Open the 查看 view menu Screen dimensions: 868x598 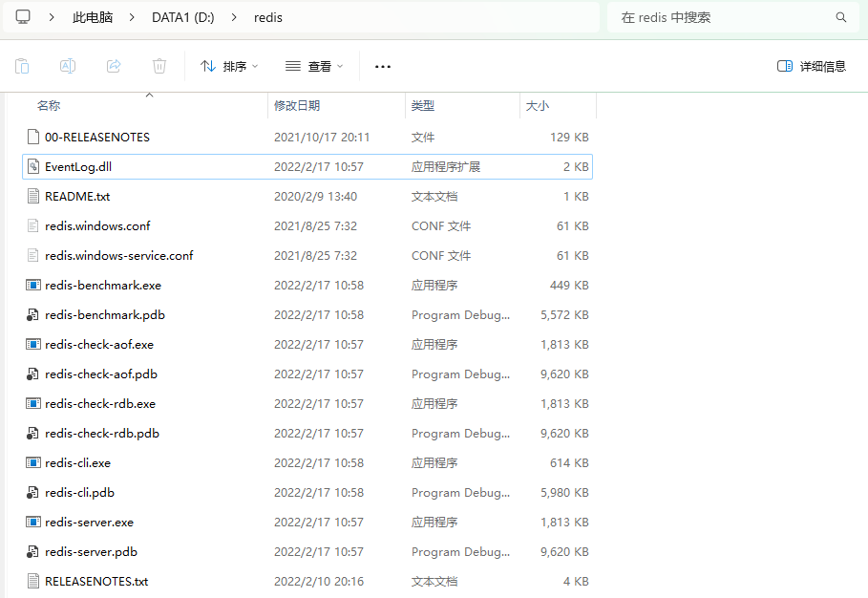(x=314, y=67)
